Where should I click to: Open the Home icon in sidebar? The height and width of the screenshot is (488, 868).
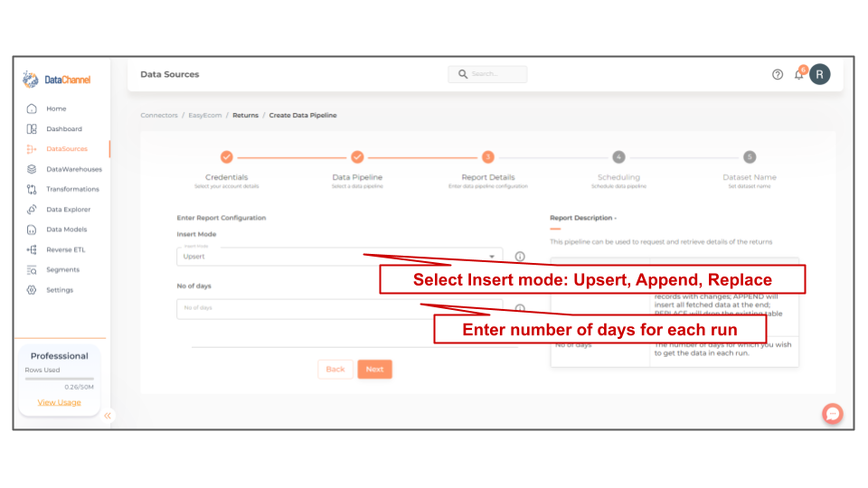(x=32, y=108)
